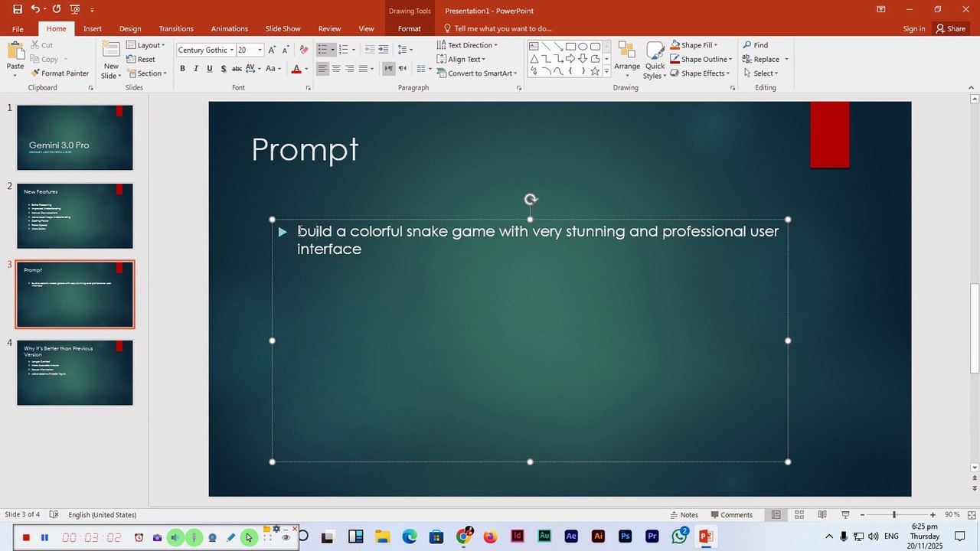Image resolution: width=980 pixels, height=551 pixels.
Task: Click Convert to SmartArt
Action: (476, 73)
